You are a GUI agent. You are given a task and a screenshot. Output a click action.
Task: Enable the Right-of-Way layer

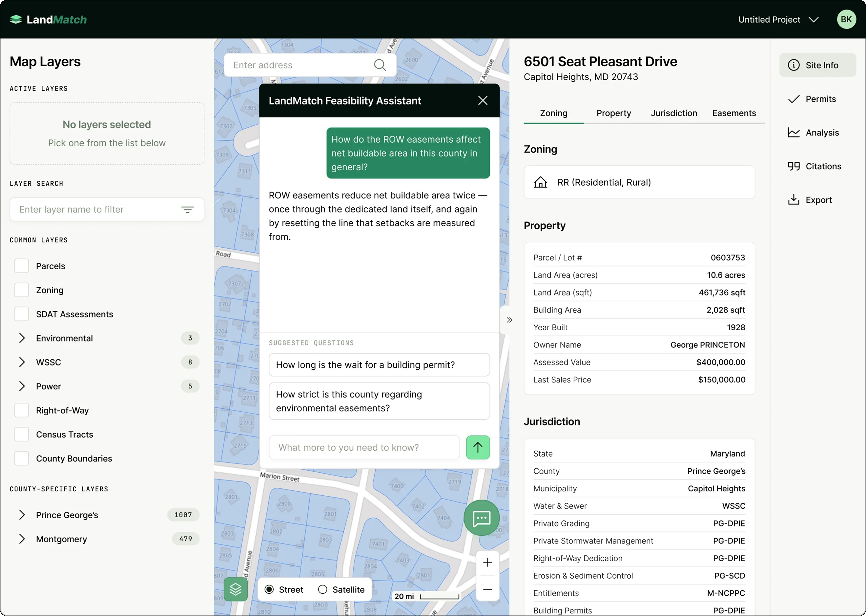(x=22, y=410)
